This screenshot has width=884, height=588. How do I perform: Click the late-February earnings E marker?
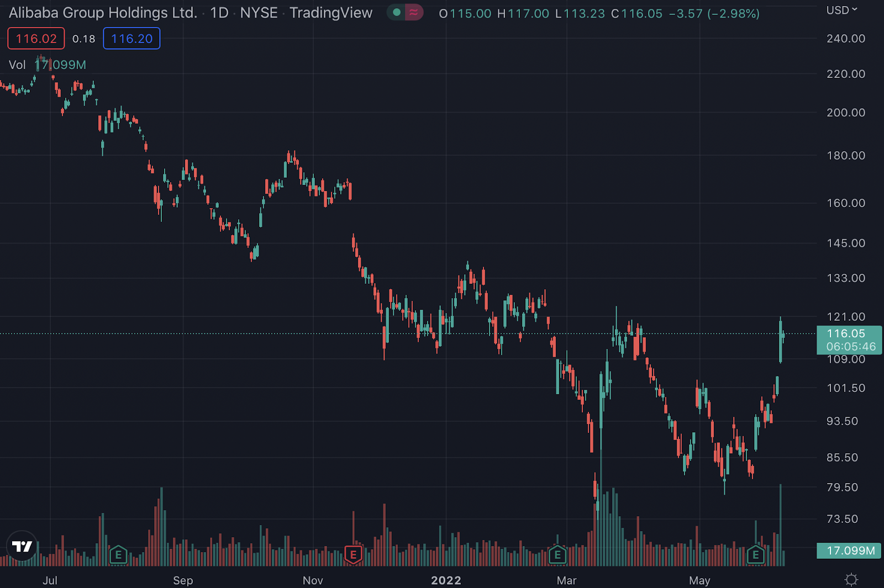557,555
